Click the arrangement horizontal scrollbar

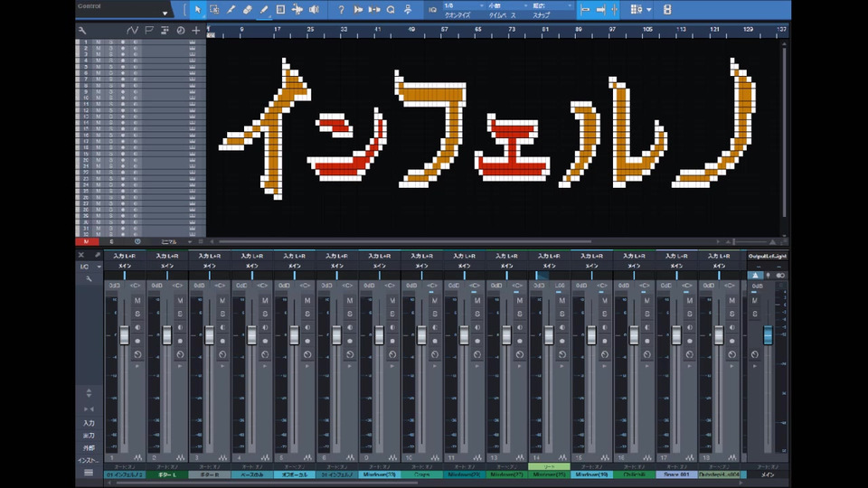coord(405,242)
